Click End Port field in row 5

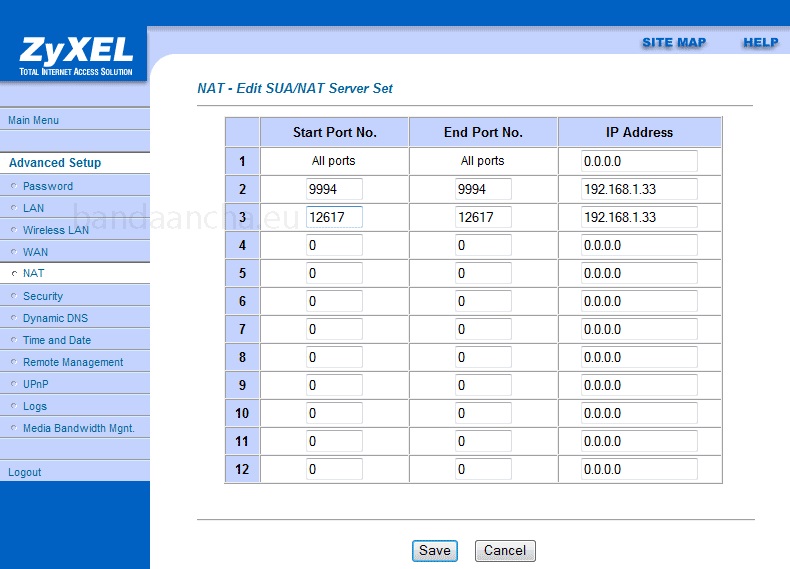(x=483, y=273)
